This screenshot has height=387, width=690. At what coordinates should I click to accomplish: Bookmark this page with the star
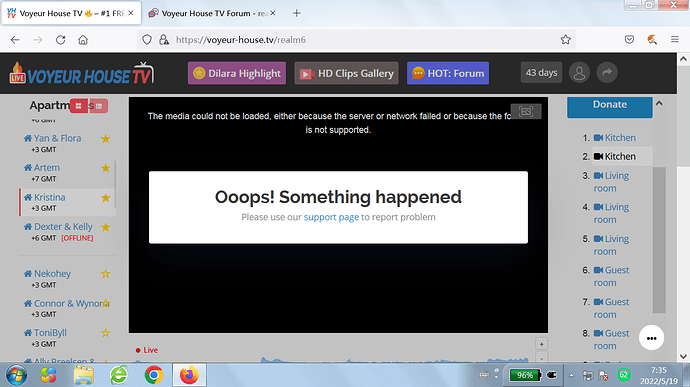(x=565, y=40)
